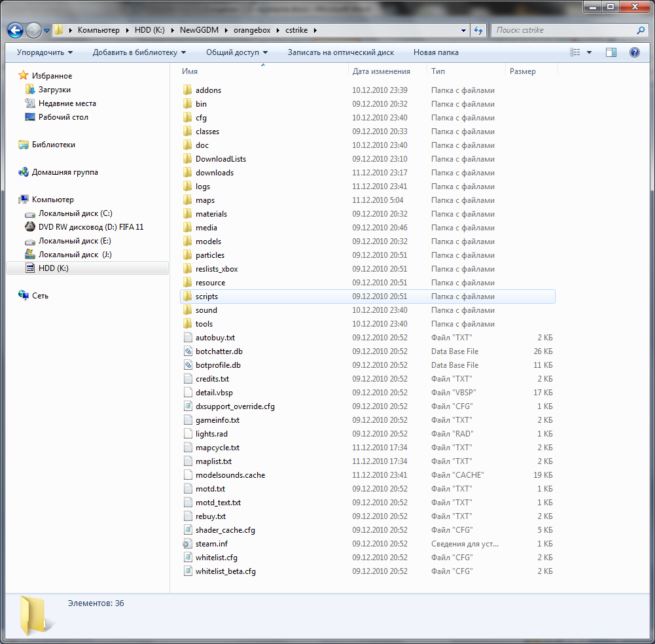
Task: Create a new folder with 'Новая папка'
Action: [436, 52]
